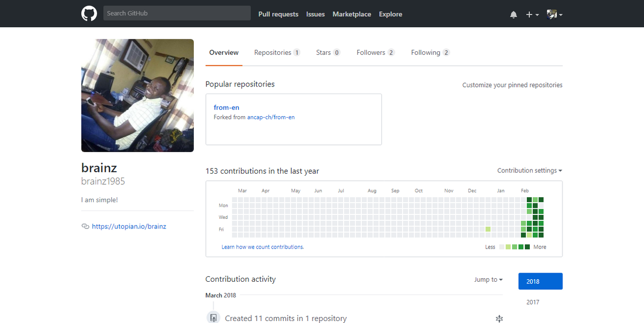
Task: Select the 2017 year filter
Action: point(533,302)
